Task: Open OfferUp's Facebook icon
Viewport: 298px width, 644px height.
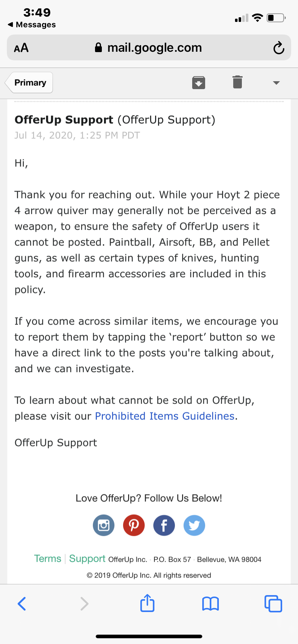Action: tap(164, 525)
